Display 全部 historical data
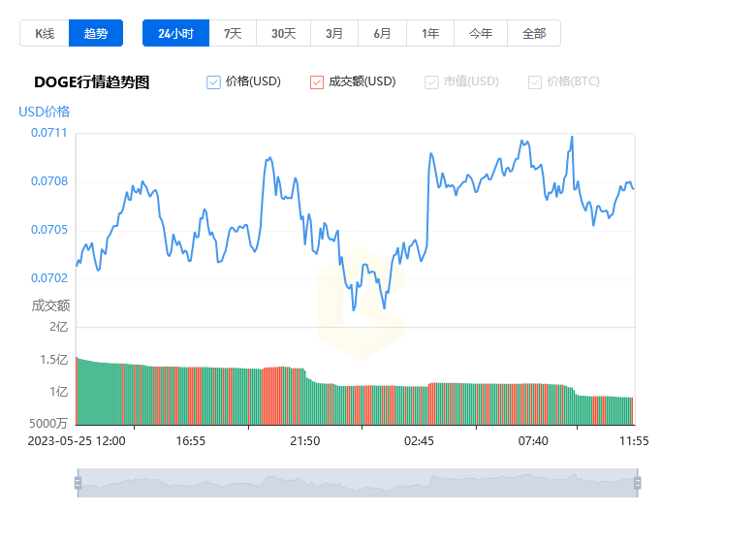This screenshot has height=546, width=756. click(534, 33)
